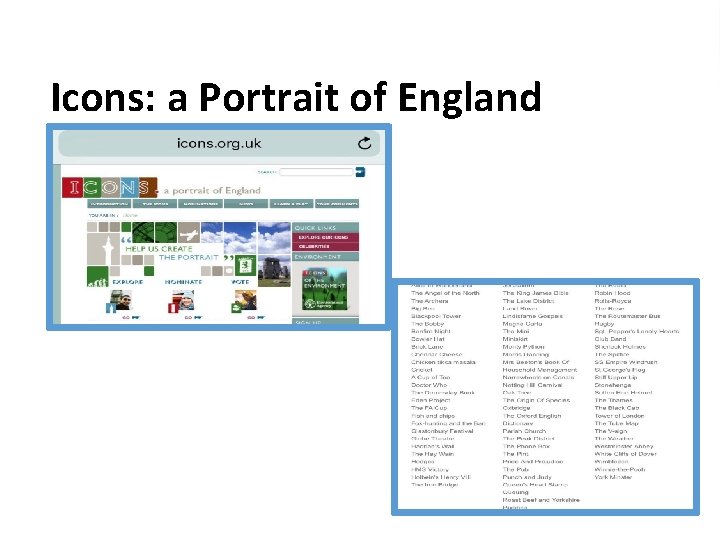Select Sherlock Holmes in the list
Screen dimensions: 720x540
[x=620, y=347]
